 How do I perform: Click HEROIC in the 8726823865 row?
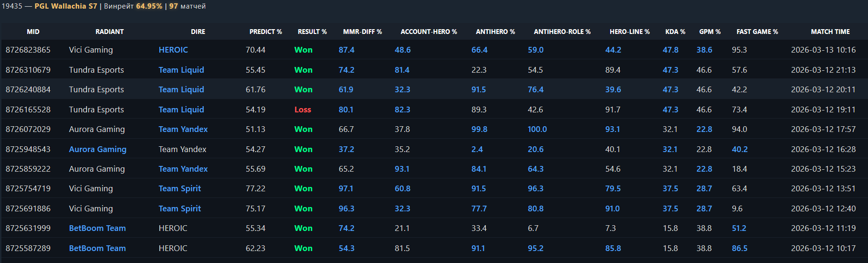point(173,50)
